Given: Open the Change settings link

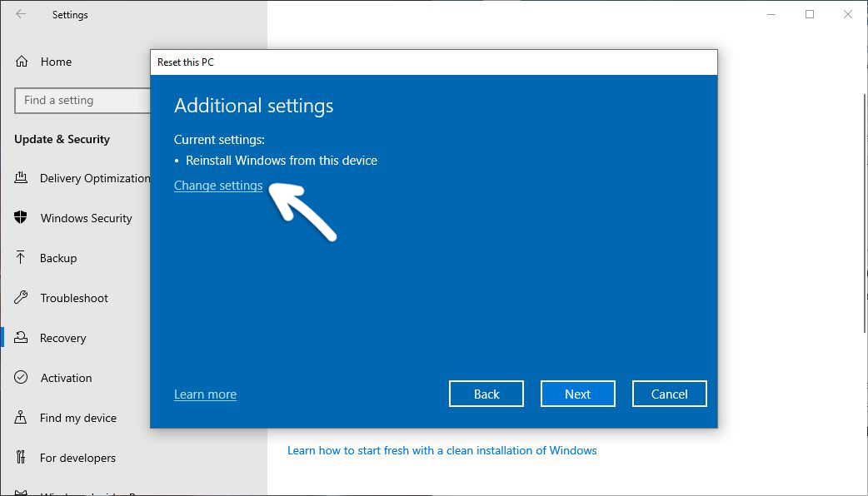Looking at the screenshot, I should pyautogui.click(x=218, y=185).
